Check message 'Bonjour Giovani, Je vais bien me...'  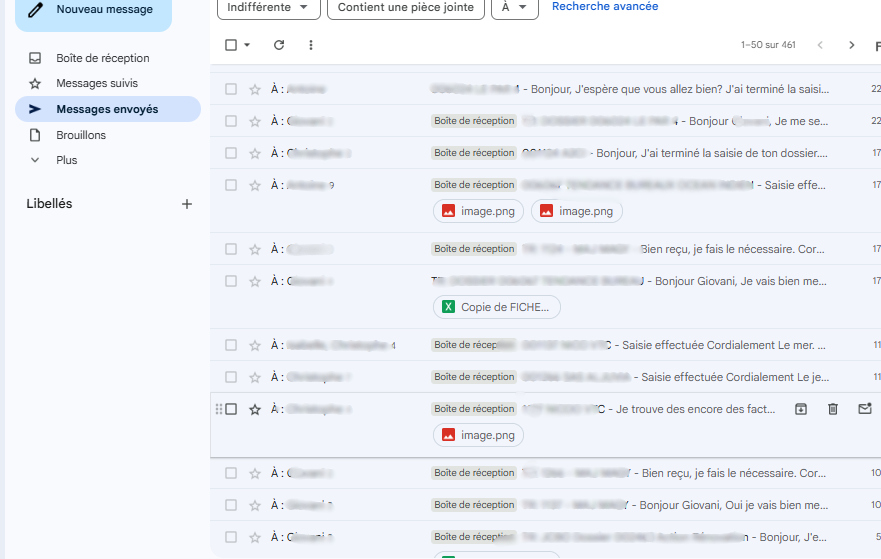coord(231,281)
